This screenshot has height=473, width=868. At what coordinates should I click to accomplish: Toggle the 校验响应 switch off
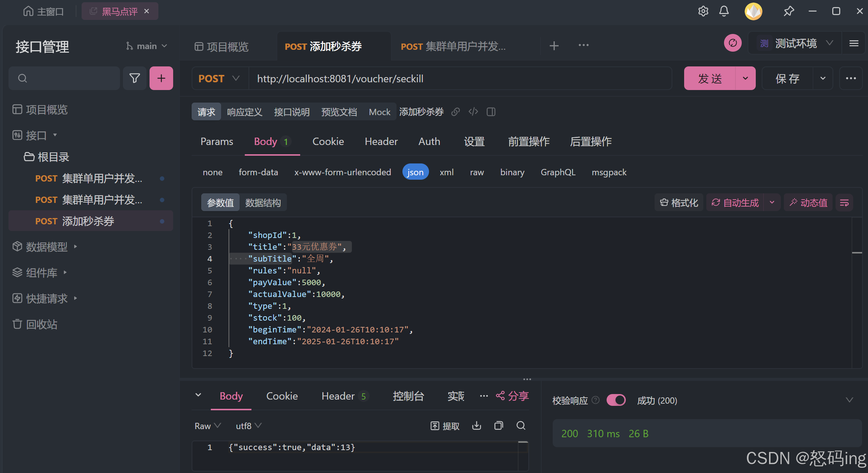click(x=616, y=400)
